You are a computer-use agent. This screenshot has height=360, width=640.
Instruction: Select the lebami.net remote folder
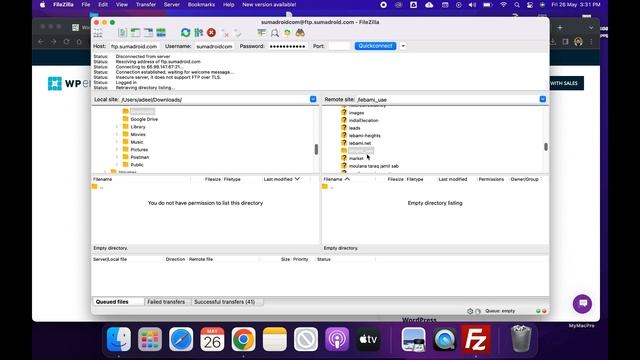click(x=360, y=143)
